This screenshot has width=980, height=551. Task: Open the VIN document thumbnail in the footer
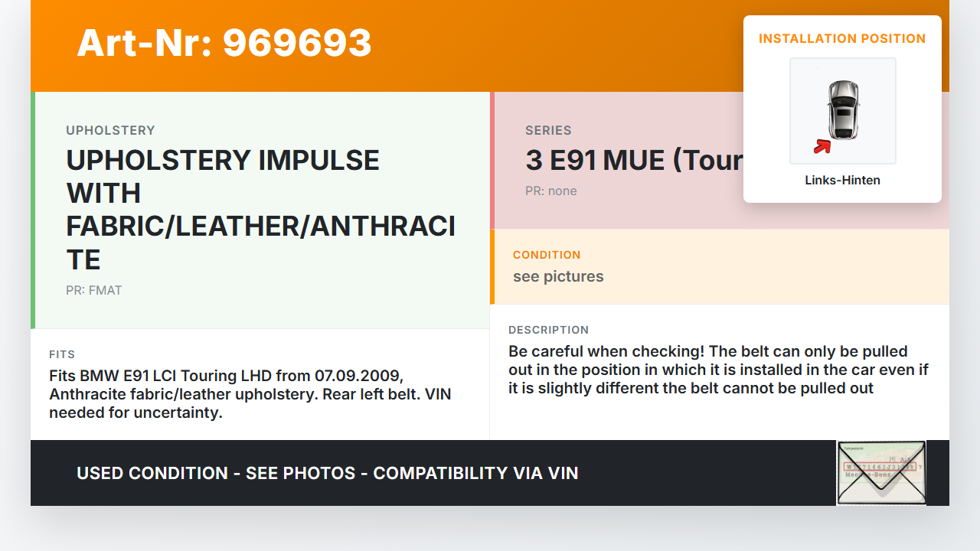(880, 472)
